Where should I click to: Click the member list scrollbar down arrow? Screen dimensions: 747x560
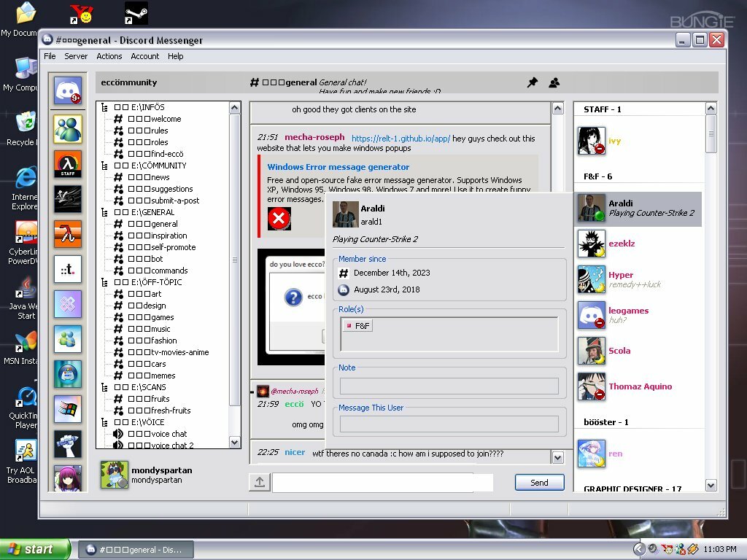(x=711, y=485)
